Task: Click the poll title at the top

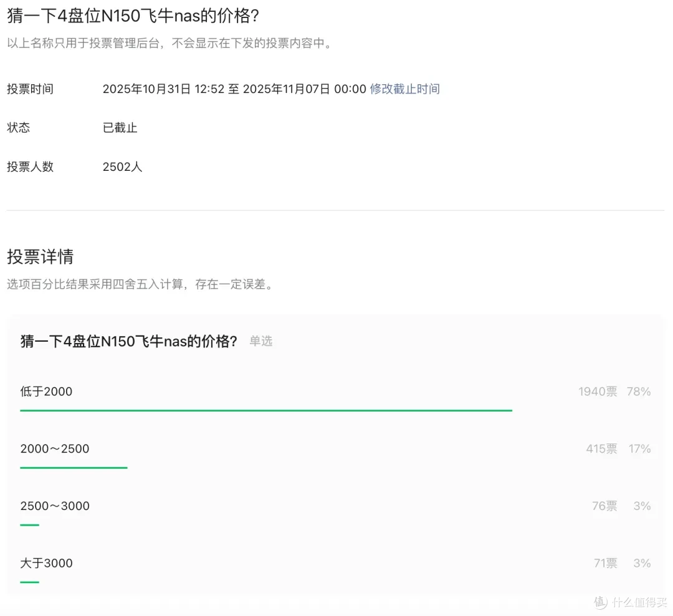Action: 133,16
